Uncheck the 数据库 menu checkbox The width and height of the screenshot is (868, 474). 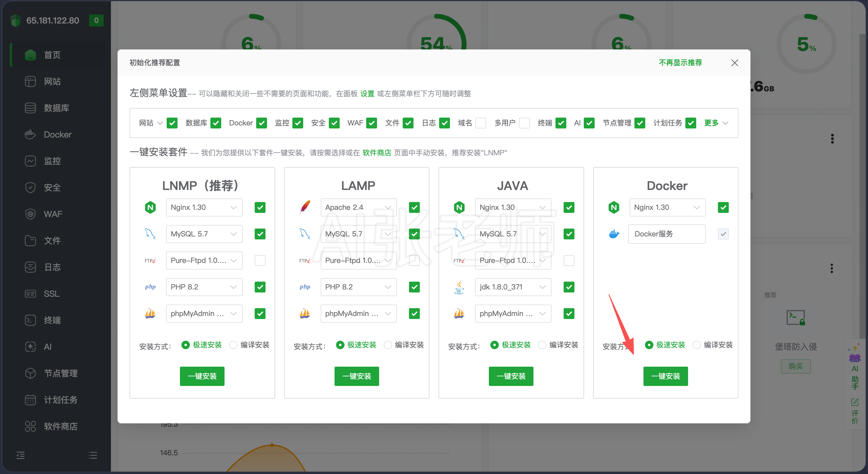click(216, 123)
